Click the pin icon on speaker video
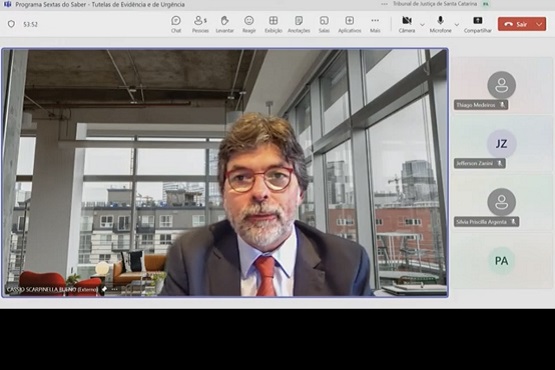 tap(104, 290)
